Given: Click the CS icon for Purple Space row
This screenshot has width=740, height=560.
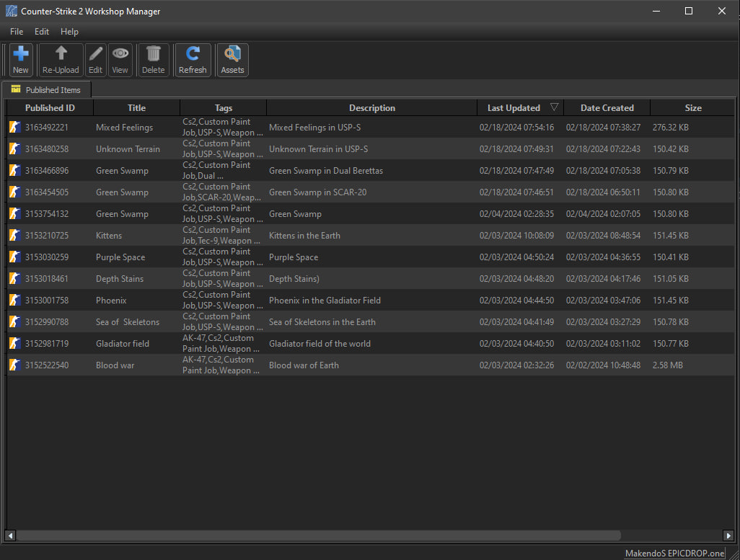Looking at the screenshot, I should tap(15, 257).
